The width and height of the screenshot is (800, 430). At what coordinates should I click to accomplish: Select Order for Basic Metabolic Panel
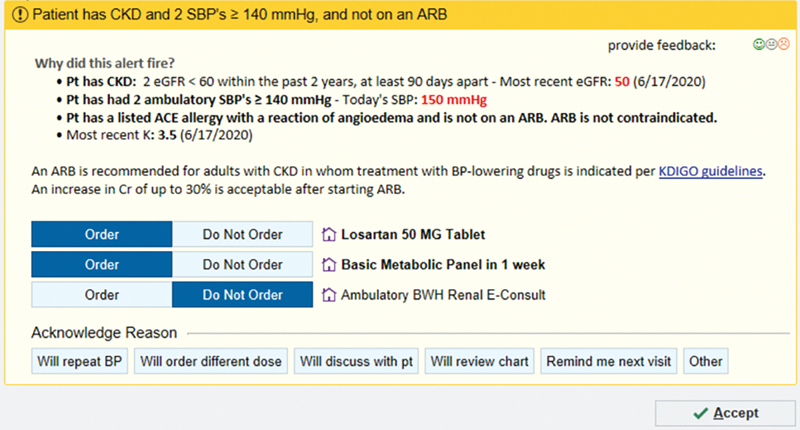coord(101,265)
